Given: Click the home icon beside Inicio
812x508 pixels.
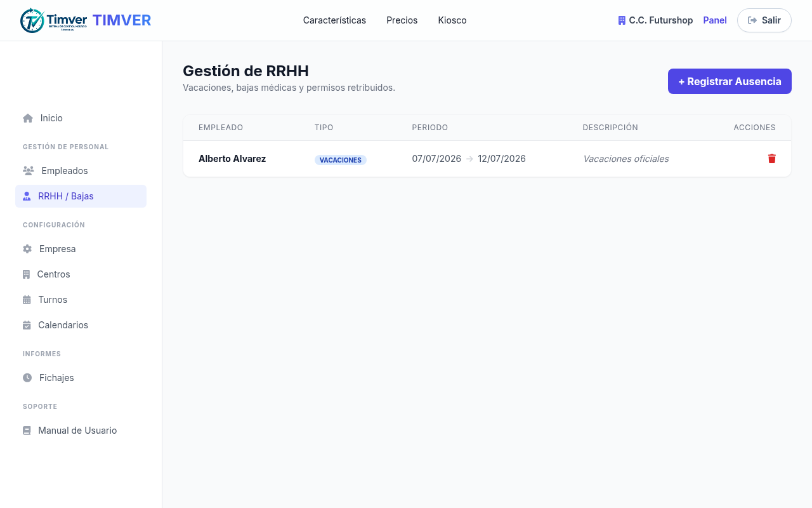Looking at the screenshot, I should [28, 118].
